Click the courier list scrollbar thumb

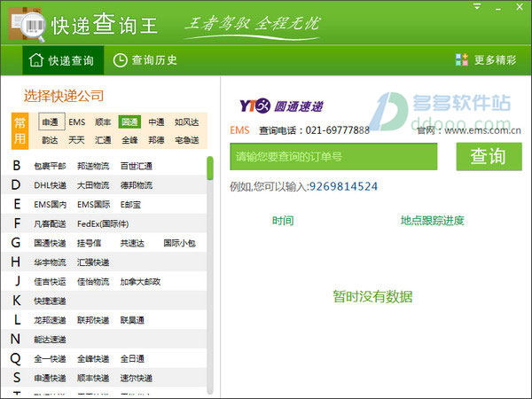[210, 168]
